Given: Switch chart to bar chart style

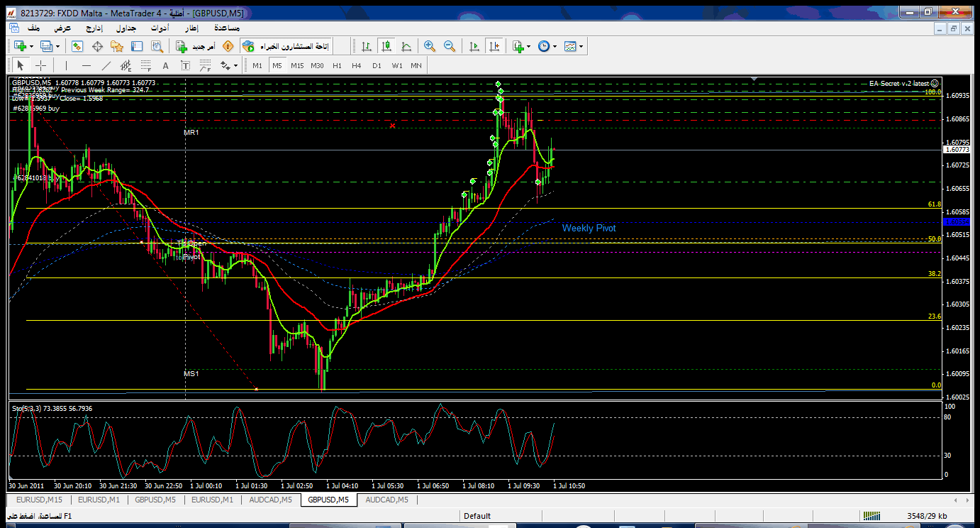Looking at the screenshot, I should click(x=367, y=46).
